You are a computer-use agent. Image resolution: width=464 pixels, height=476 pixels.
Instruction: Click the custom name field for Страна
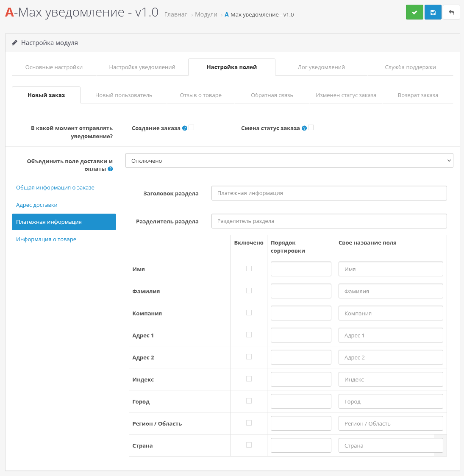click(390, 445)
